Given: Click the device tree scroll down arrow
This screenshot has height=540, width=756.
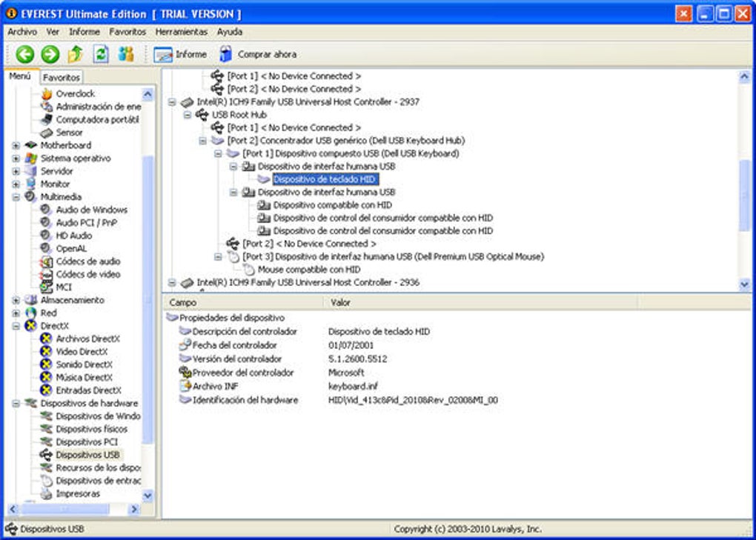Looking at the screenshot, I should [x=744, y=284].
